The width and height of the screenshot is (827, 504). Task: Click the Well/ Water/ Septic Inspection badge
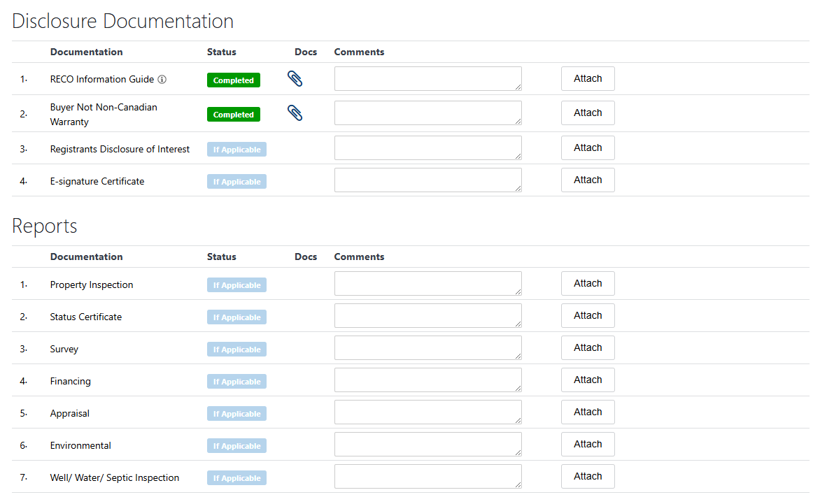click(236, 477)
